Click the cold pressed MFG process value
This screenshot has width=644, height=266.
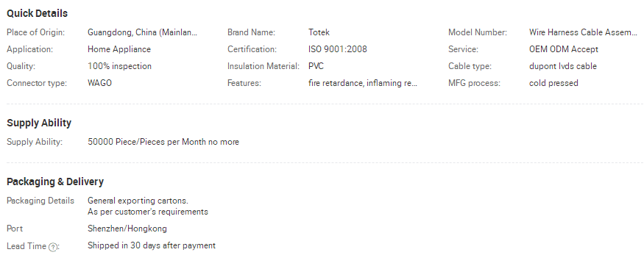click(x=553, y=83)
